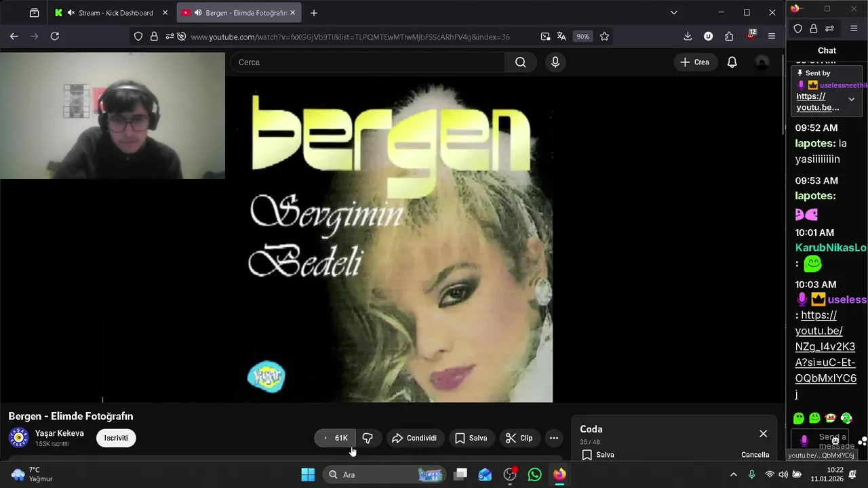The height and width of the screenshot is (488, 868).
Task: Open YouTube notifications bell
Action: coord(732,62)
